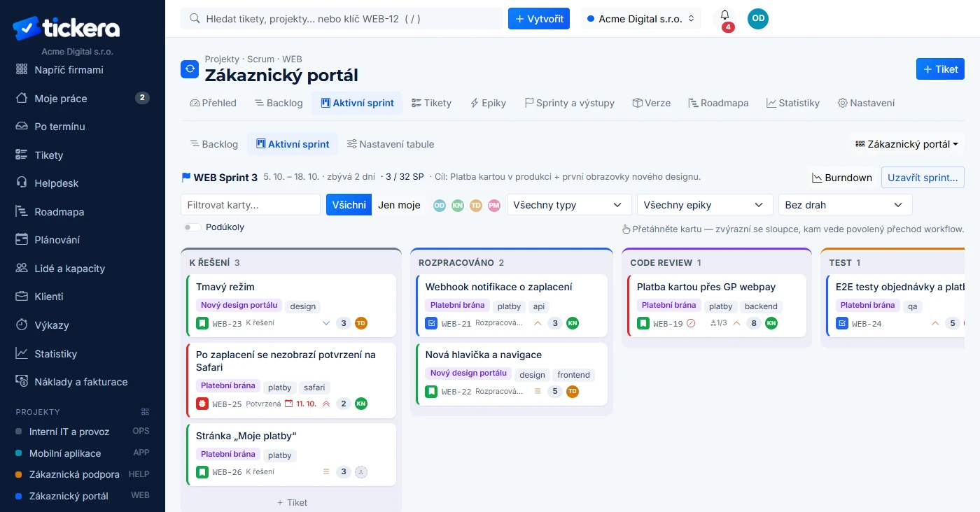Click the Platební brána epic on WEB-21 card
980x512 pixels.
coord(457,305)
